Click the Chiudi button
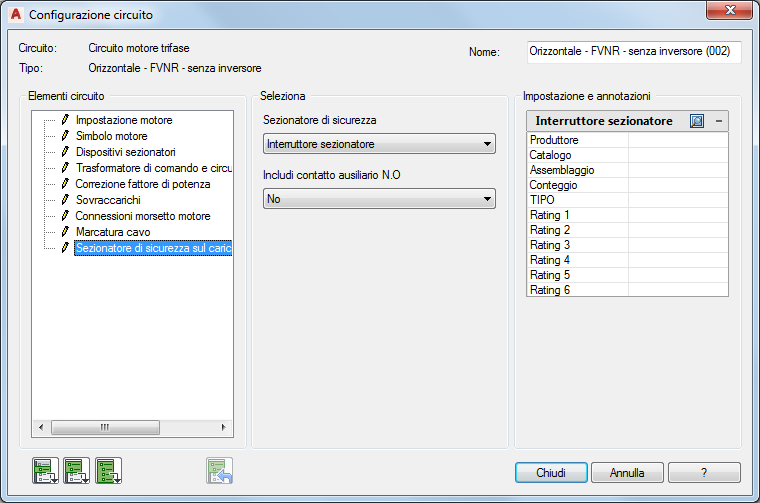760x503 pixels. (551, 473)
